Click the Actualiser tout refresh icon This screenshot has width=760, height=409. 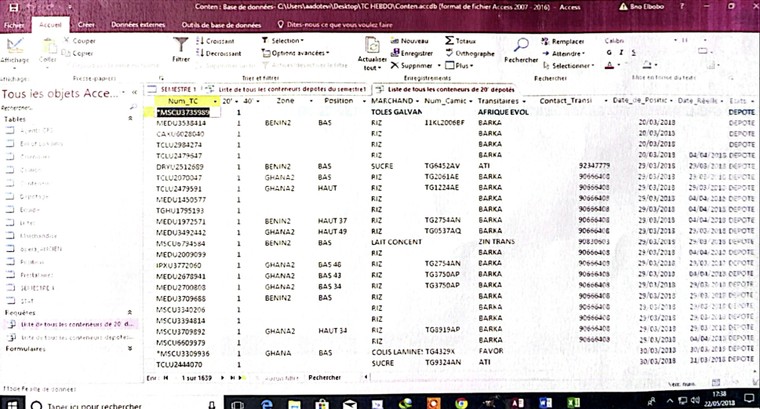[371, 46]
